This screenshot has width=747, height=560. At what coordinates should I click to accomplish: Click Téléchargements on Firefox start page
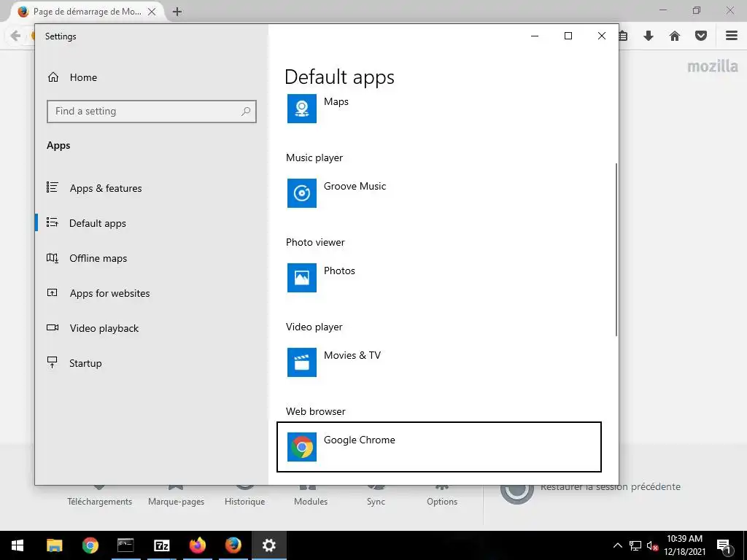(x=99, y=502)
